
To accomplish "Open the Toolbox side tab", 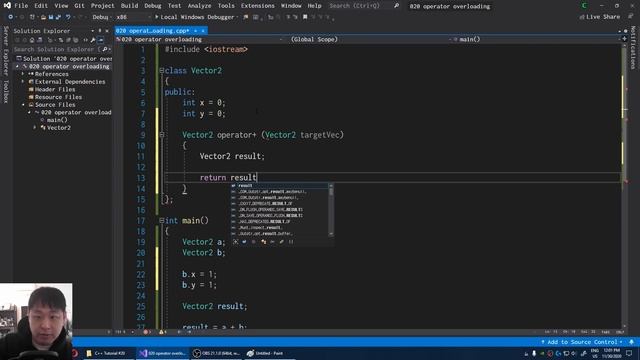I will pyautogui.click(x=6, y=91).
